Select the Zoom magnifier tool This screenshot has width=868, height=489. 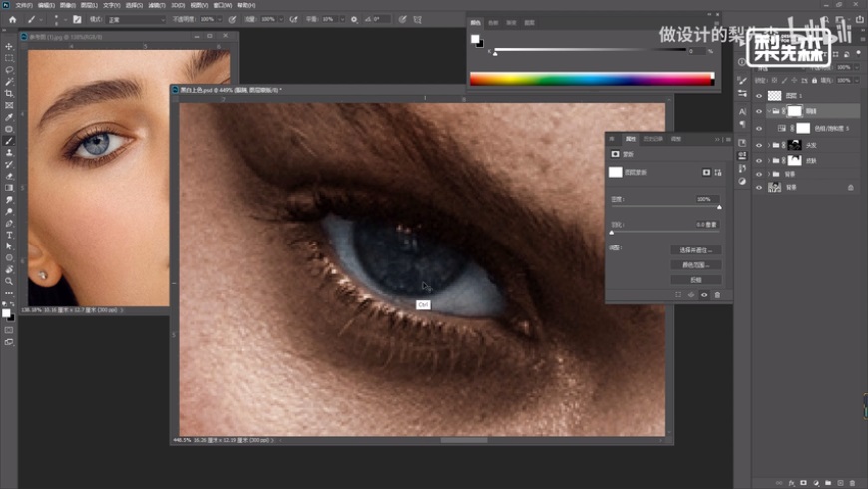pyautogui.click(x=9, y=281)
